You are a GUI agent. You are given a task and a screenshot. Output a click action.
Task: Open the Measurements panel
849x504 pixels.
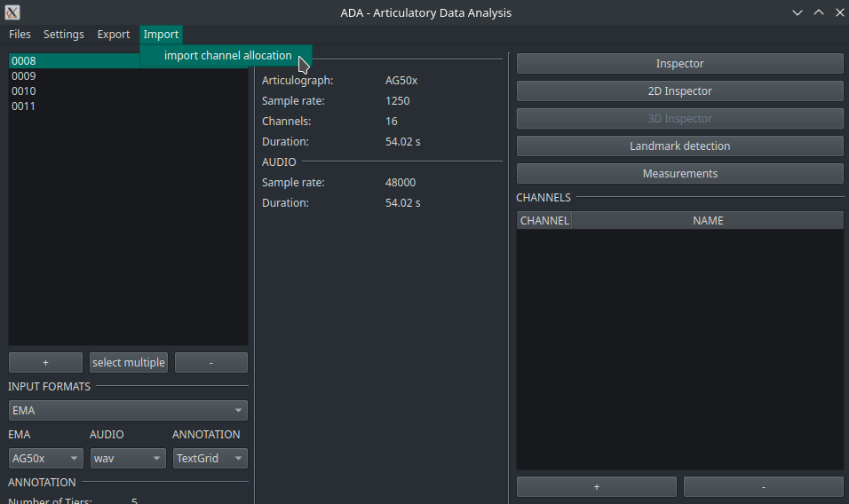click(679, 174)
